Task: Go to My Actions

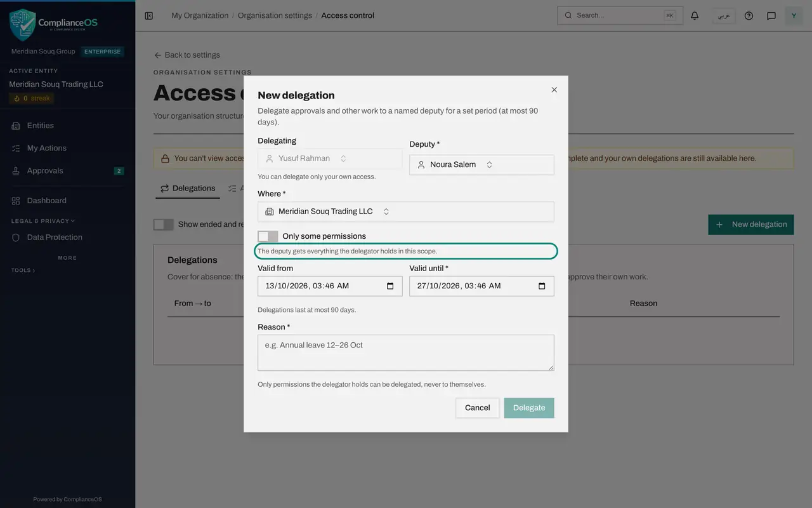Action: point(67,148)
